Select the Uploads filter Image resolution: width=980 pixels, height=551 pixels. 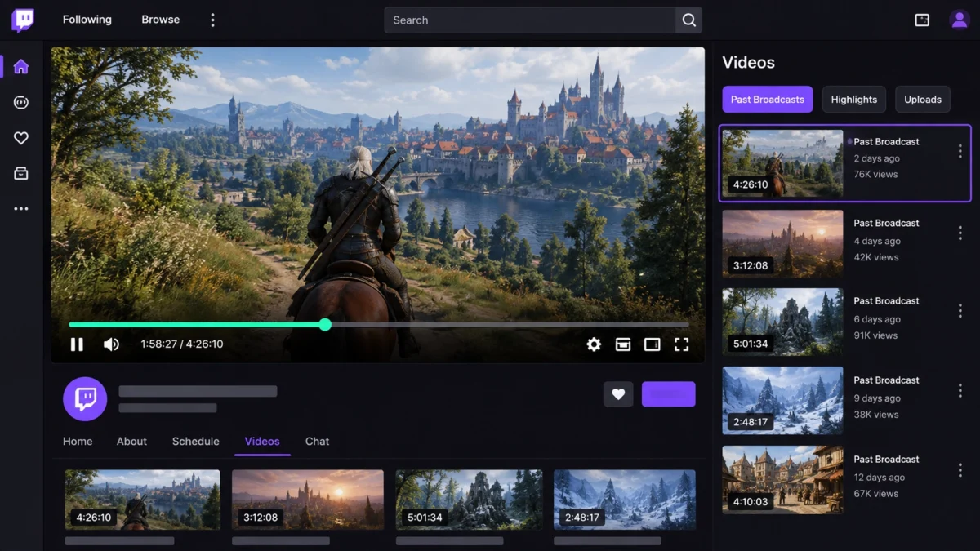pyautogui.click(x=923, y=100)
